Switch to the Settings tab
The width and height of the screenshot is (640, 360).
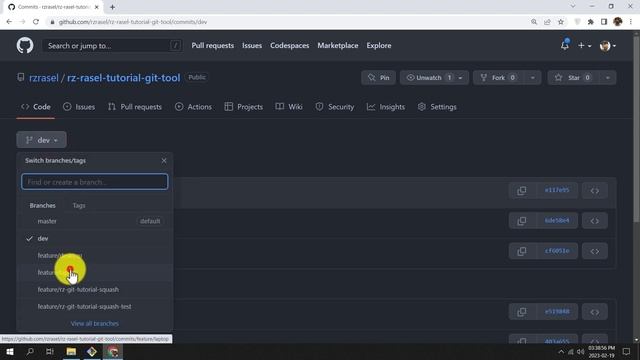[437, 107]
